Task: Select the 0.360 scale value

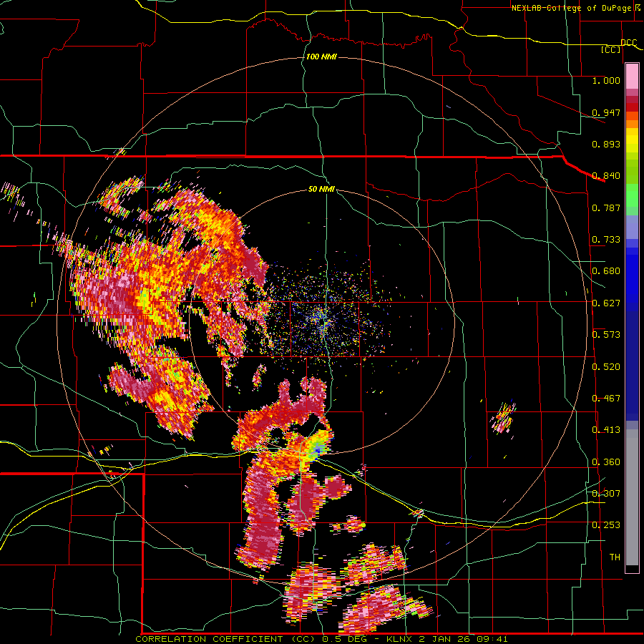Action: point(606,462)
